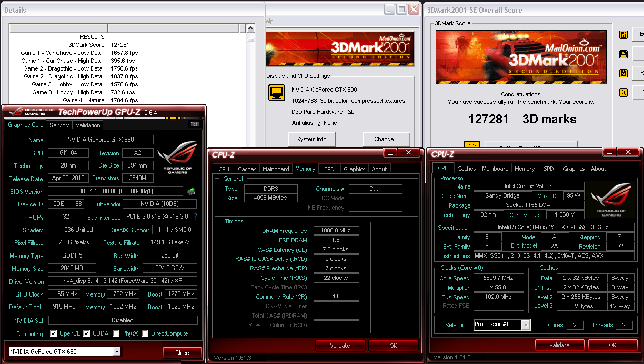Click the DRAM Frequency value 1088.0 MHz
This screenshot has height=364, width=644.
coord(336,231)
